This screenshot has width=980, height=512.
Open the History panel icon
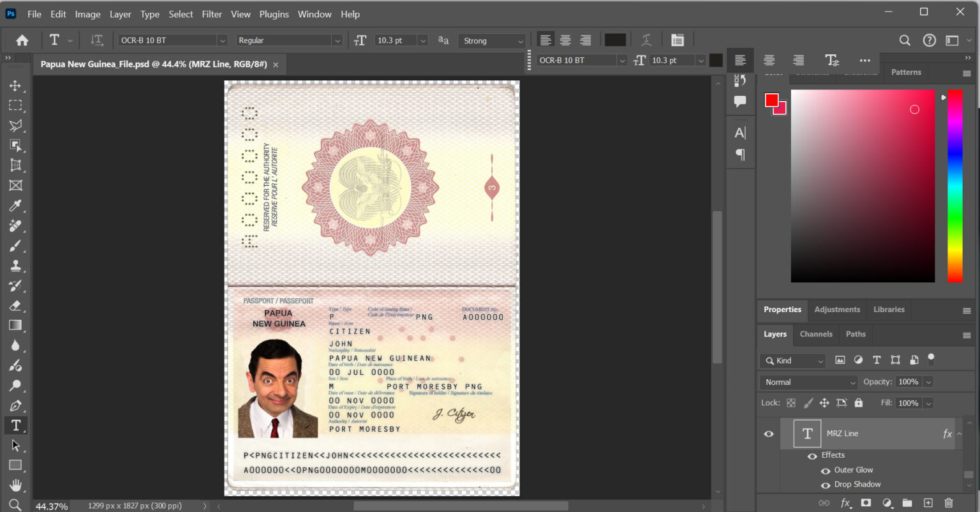[740, 80]
